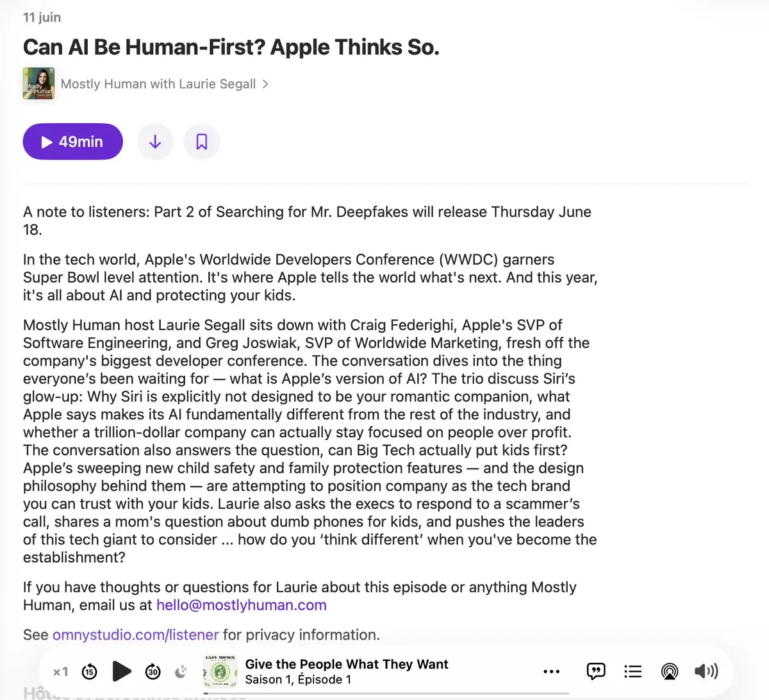Seek in the playback progress bar

(386, 694)
